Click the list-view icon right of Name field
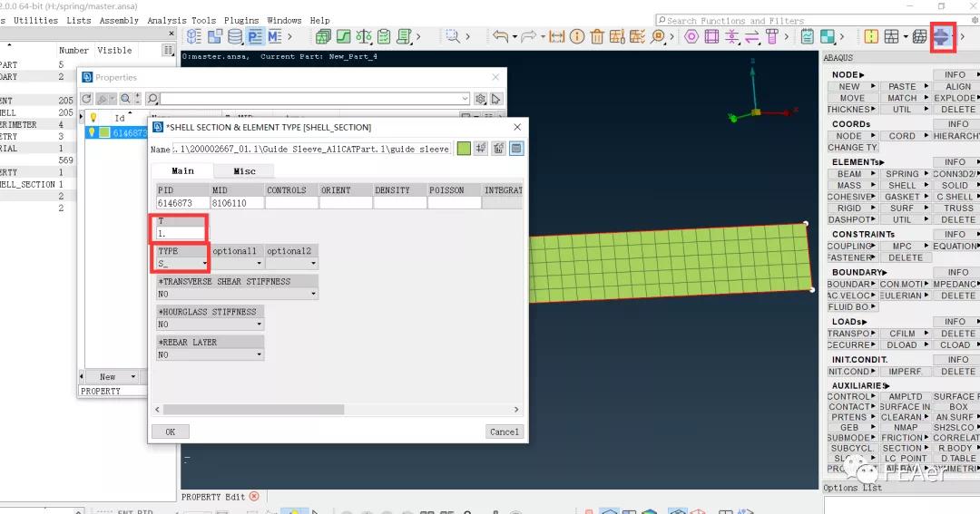This screenshot has width=980, height=514. coord(516,148)
